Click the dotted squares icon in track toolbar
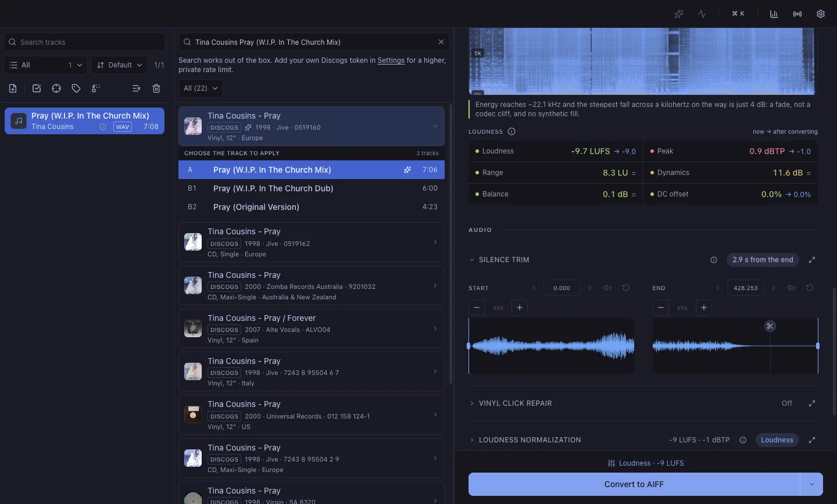 96,88
